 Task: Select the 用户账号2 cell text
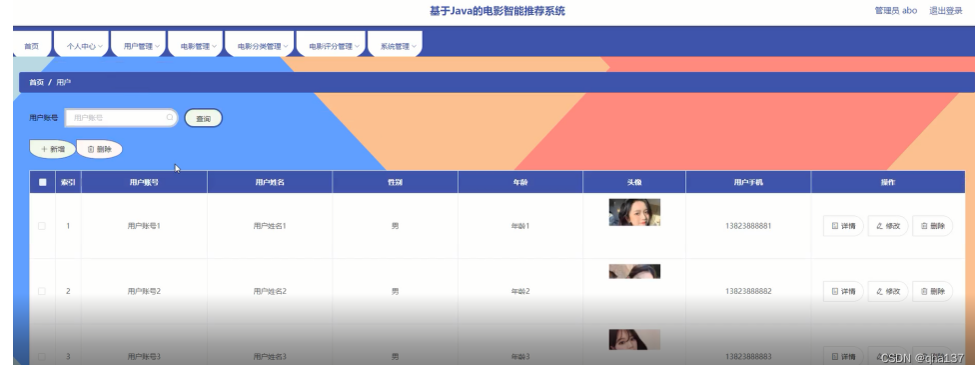pos(144,291)
